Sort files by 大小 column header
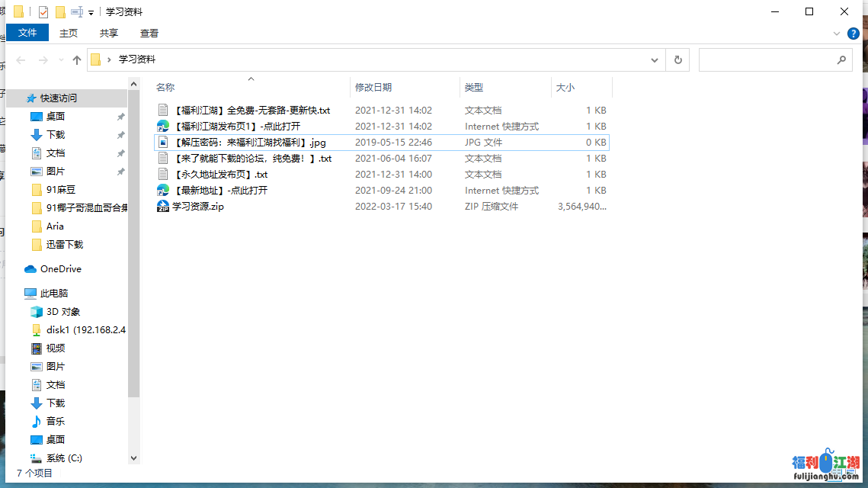868x488 pixels. coord(565,88)
